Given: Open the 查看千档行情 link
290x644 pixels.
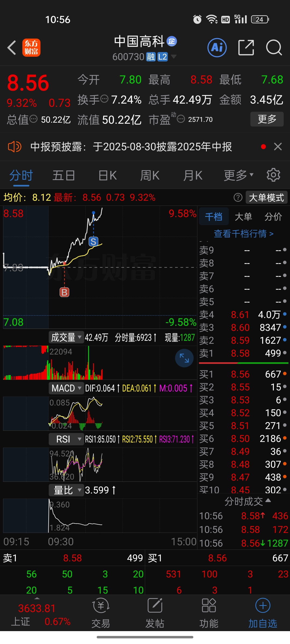Looking at the screenshot, I should [244, 233].
